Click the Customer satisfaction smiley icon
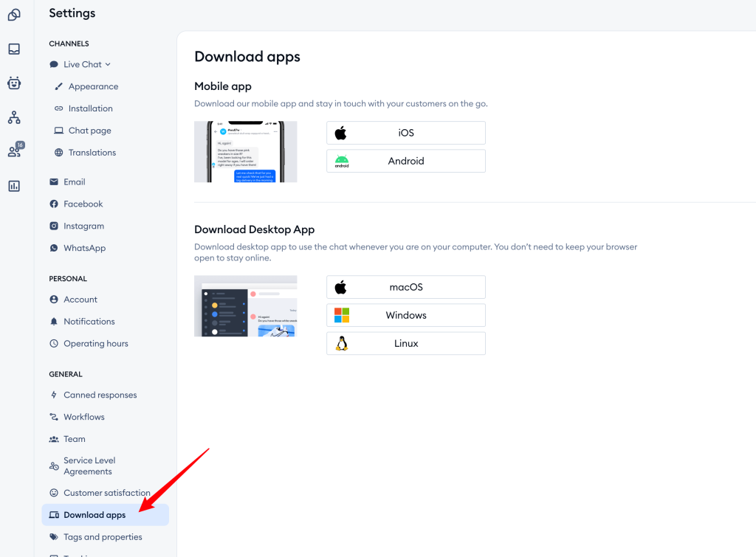This screenshot has height=557, width=756. click(54, 493)
